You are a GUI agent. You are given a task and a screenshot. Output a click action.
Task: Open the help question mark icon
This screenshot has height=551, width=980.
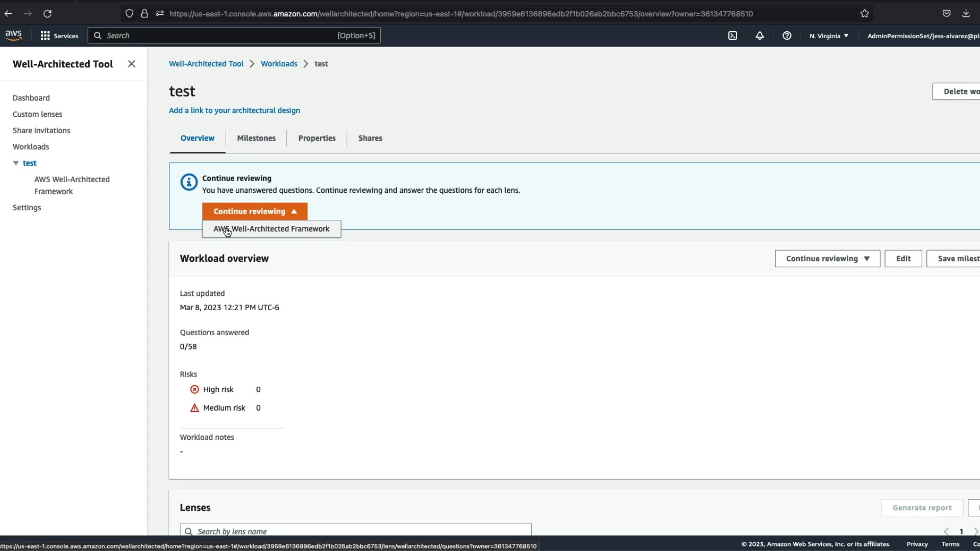[x=787, y=36]
